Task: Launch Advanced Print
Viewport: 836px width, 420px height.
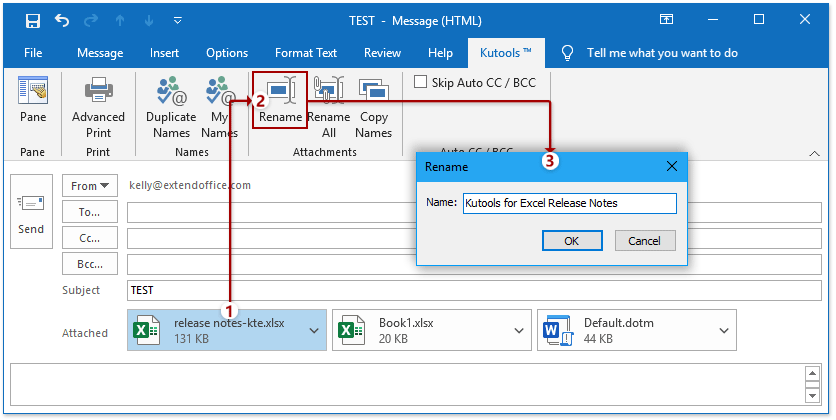Action: click(x=98, y=108)
